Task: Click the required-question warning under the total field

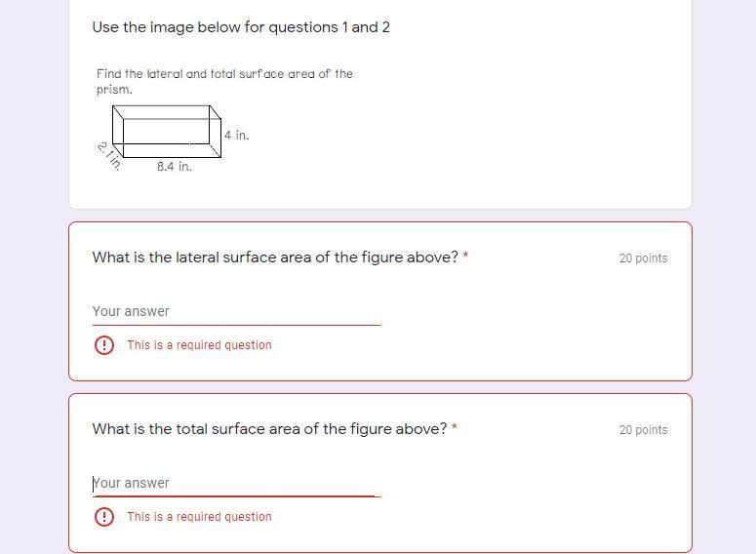Action: pyautogui.click(x=199, y=517)
